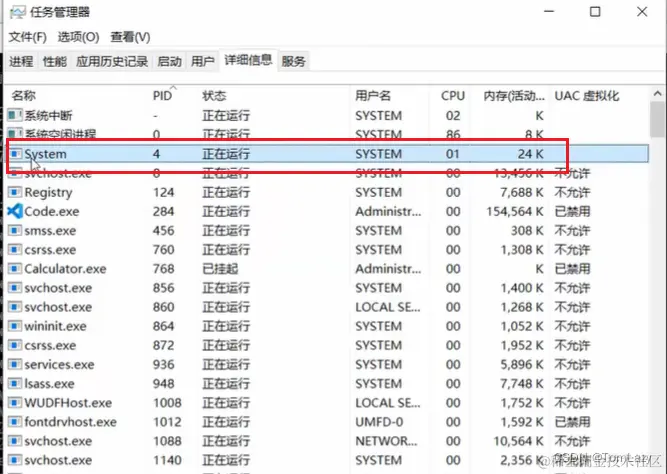
Task: Click PID 1008 cell
Action: pos(167,403)
